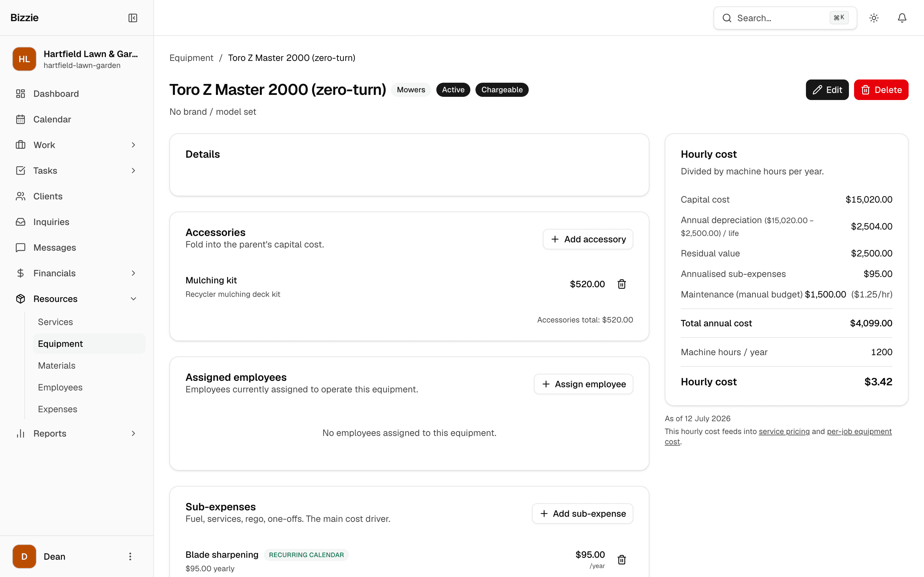The height and width of the screenshot is (577, 924).
Task: Switch organization via Hartfield Lawn & Garden
Action: point(77,59)
